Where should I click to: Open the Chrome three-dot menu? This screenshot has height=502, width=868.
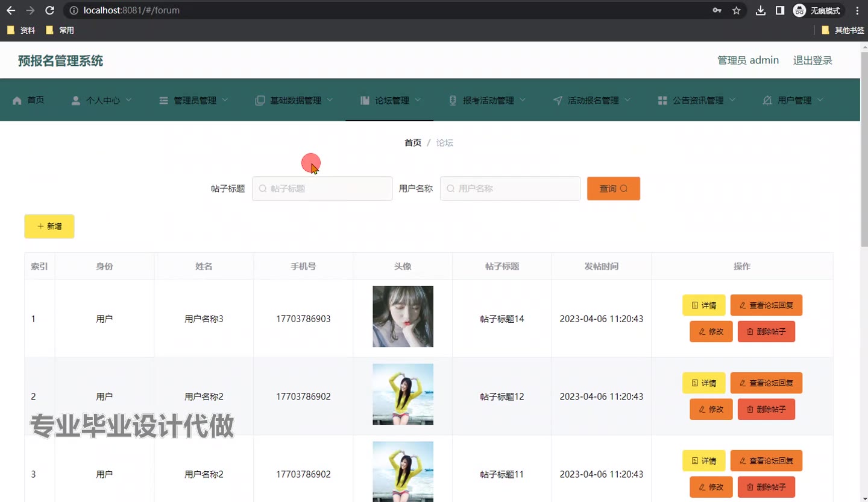click(x=857, y=10)
